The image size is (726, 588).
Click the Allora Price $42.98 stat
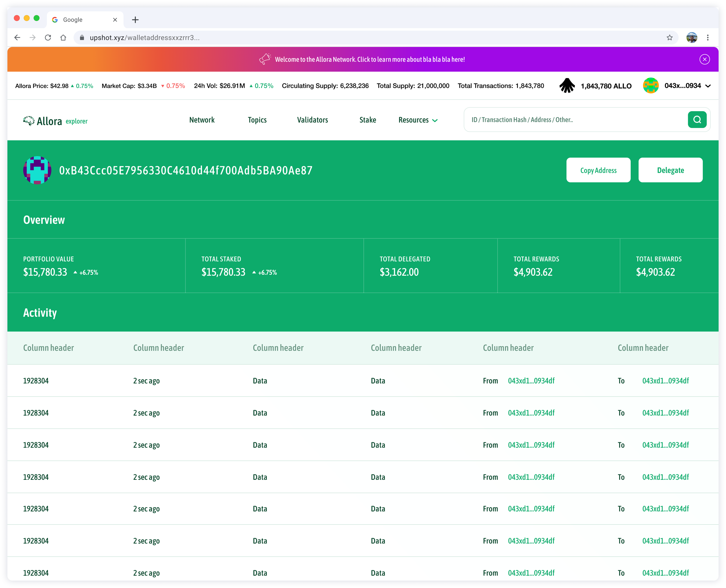pos(54,86)
